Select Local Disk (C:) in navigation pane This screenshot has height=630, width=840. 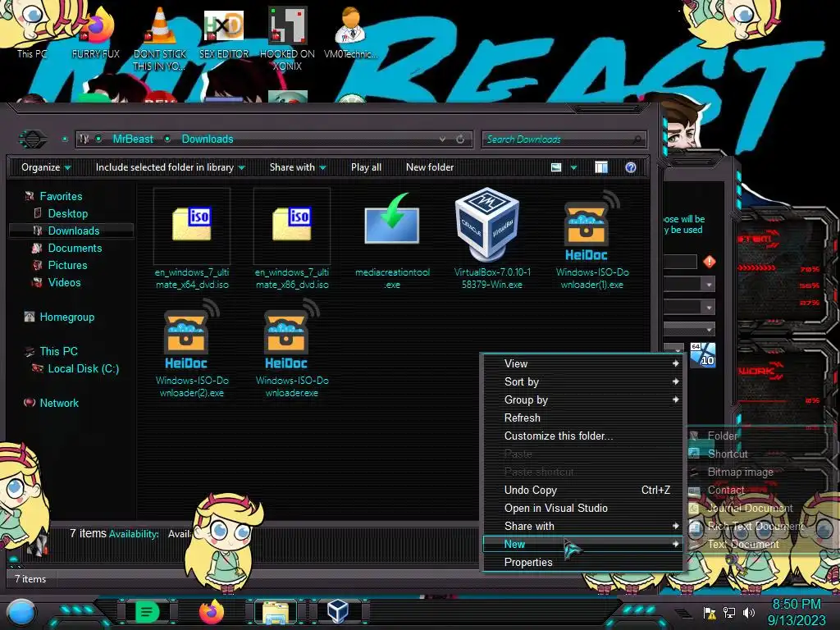(84, 368)
